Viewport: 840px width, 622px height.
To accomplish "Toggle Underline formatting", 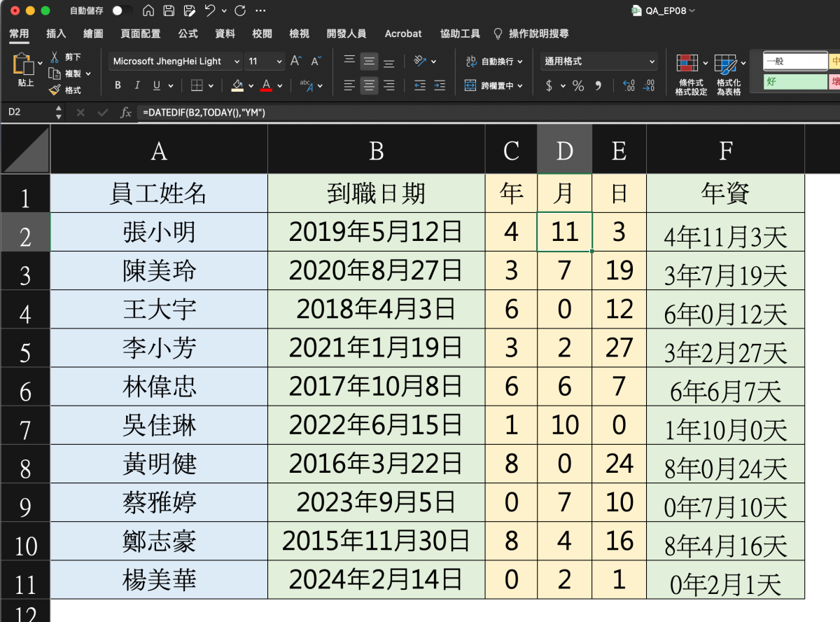I will click(156, 85).
